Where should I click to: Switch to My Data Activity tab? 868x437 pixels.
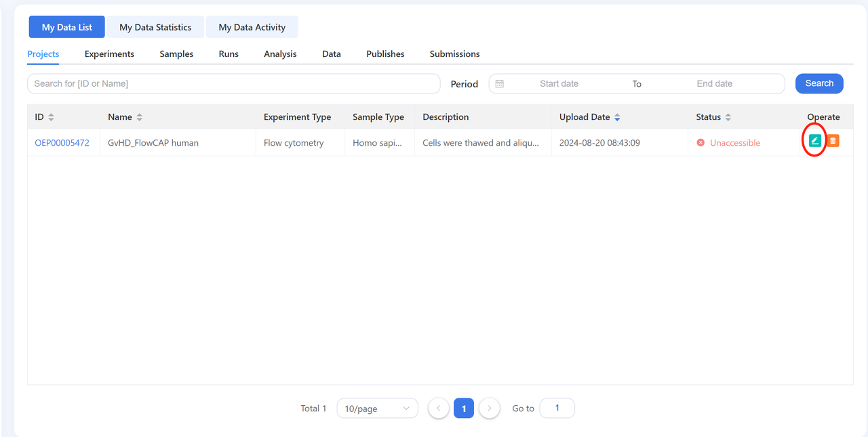tap(252, 27)
